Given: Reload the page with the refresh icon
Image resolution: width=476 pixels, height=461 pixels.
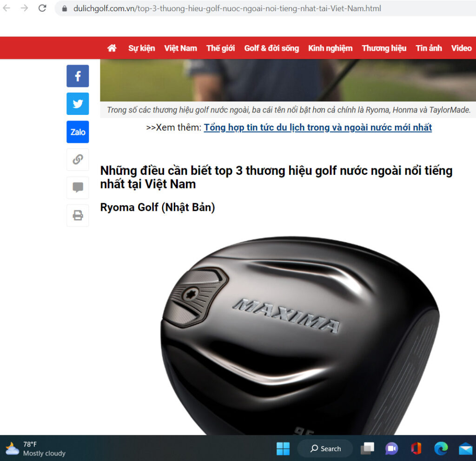Looking at the screenshot, I should coord(42,8).
